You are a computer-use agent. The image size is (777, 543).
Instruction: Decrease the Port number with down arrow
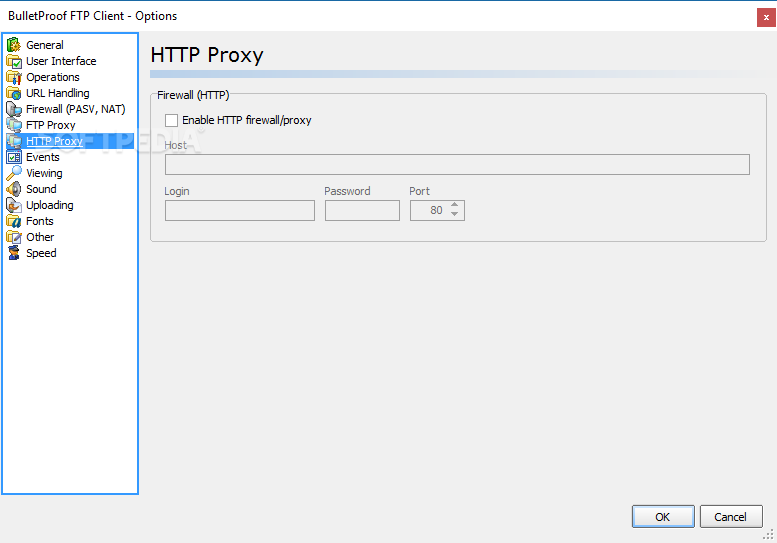click(x=454, y=215)
